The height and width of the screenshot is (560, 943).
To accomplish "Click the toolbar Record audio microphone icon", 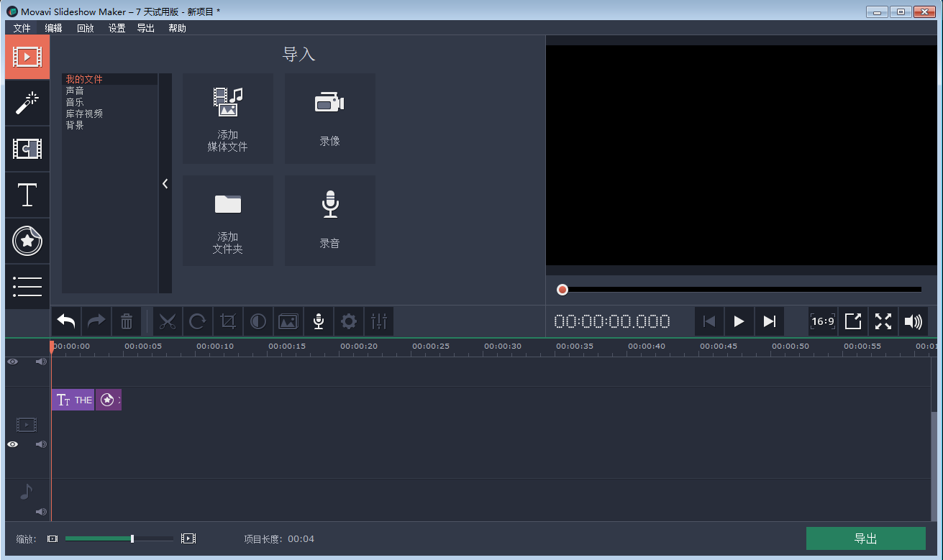I will coord(319,321).
